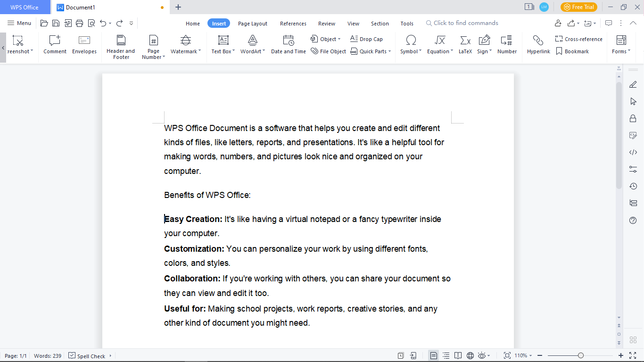This screenshot has height=362, width=644.
Task: Switch to the References ribbon tab
Action: pyautogui.click(x=293, y=23)
